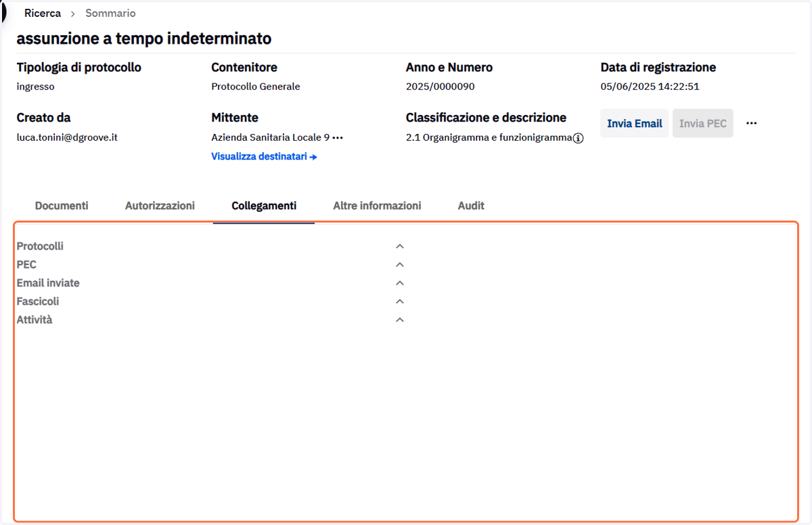Screen dimensions: 812x525
Task: Click the classification text 2.1 Organigramma e funzionigramma
Action: coord(489,138)
